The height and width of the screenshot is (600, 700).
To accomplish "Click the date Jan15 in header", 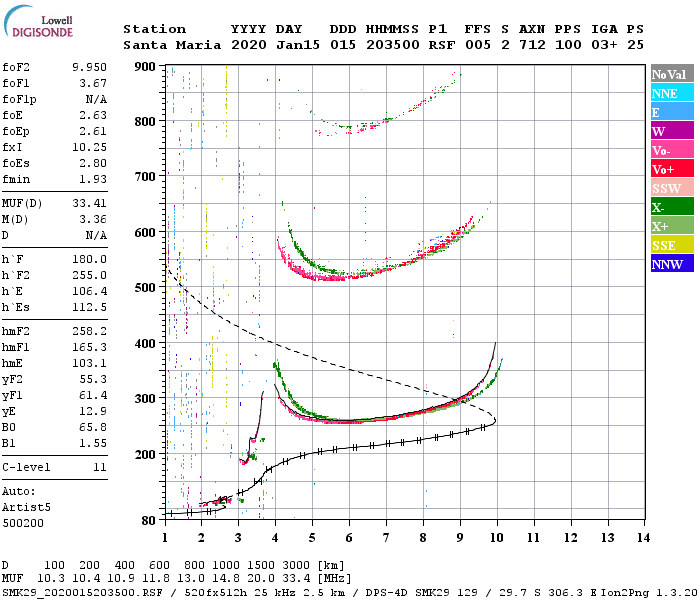I will (x=298, y=45).
